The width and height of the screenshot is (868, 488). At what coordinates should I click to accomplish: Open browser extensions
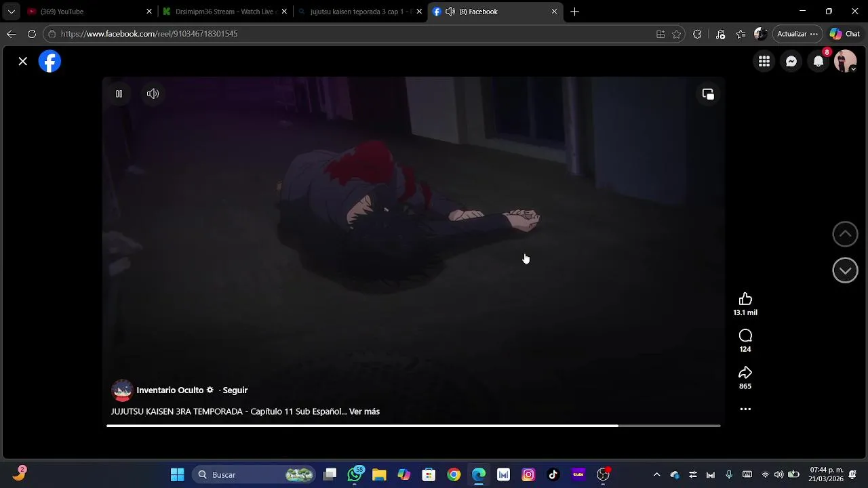[x=697, y=34]
